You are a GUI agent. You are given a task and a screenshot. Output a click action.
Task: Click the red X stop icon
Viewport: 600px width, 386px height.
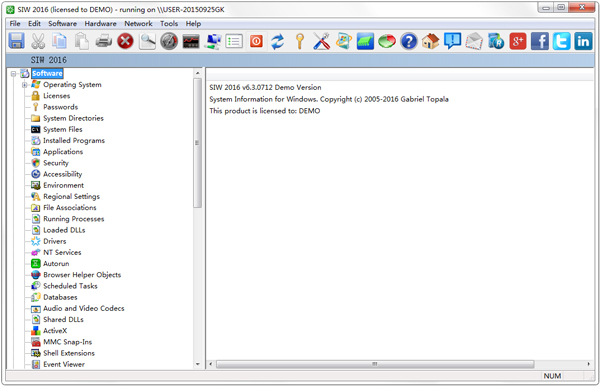pos(125,41)
